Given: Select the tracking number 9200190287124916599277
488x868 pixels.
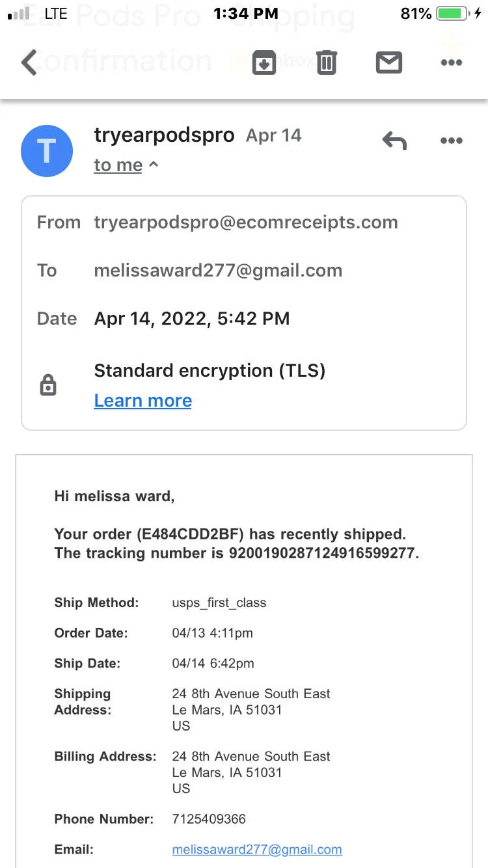Looking at the screenshot, I should click(322, 553).
